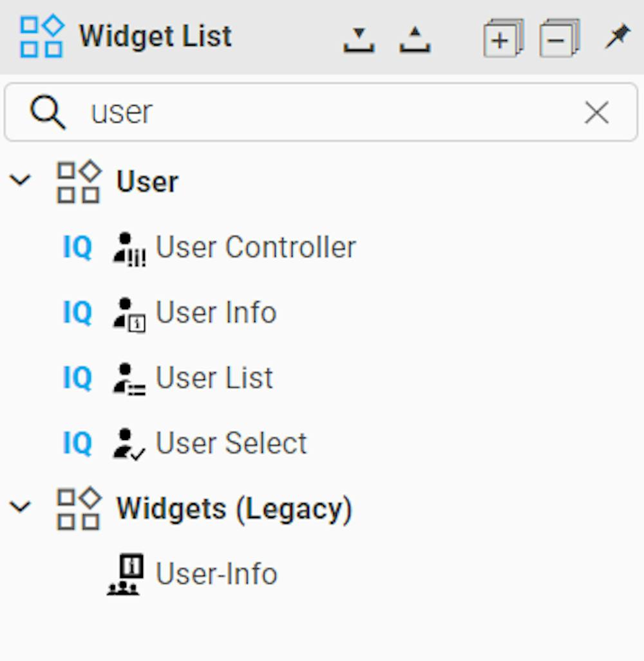
Task: Click the magnifying glass search icon
Action: (47, 111)
